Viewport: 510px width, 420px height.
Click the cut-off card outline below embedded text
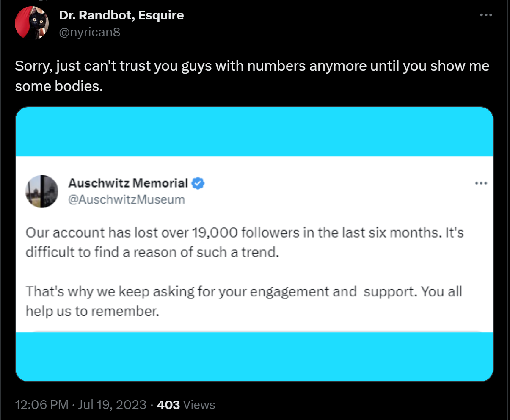(x=254, y=331)
